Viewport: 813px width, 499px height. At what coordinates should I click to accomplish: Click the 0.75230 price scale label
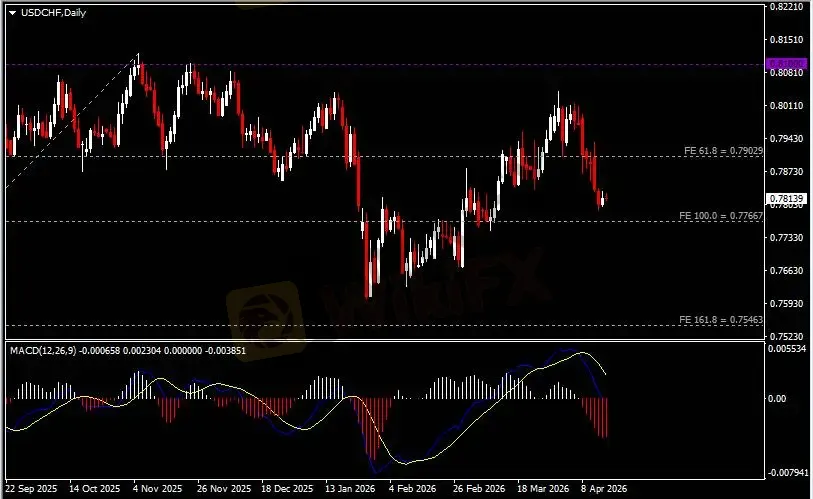click(786, 336)
